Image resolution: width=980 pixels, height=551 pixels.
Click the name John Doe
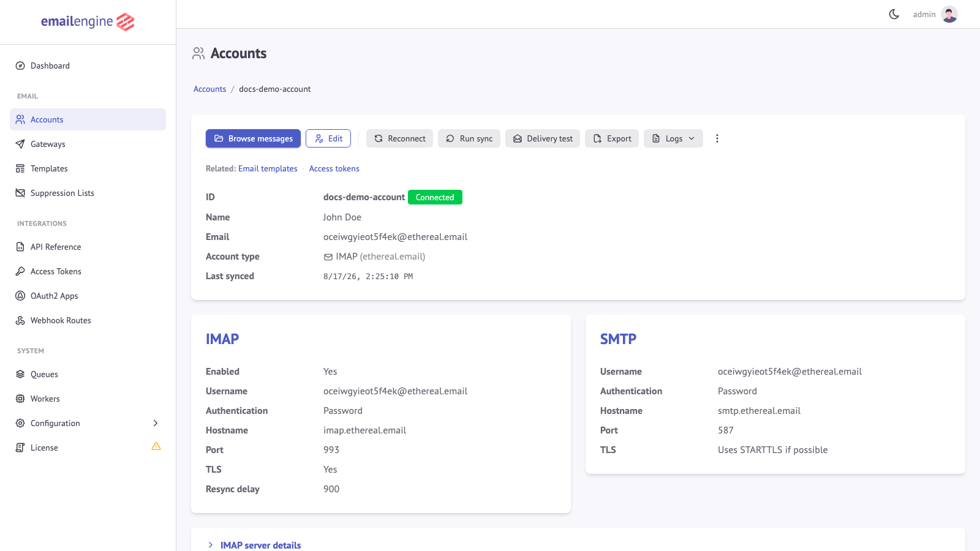(x=342, y=217)
